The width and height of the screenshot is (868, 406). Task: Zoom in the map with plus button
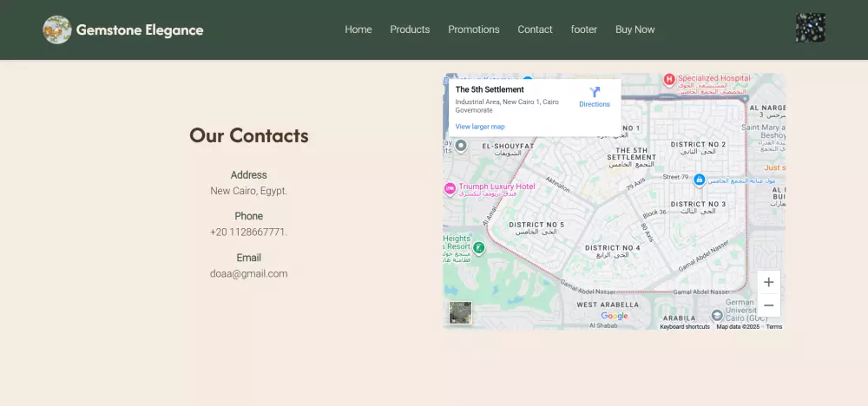(768, 282)
